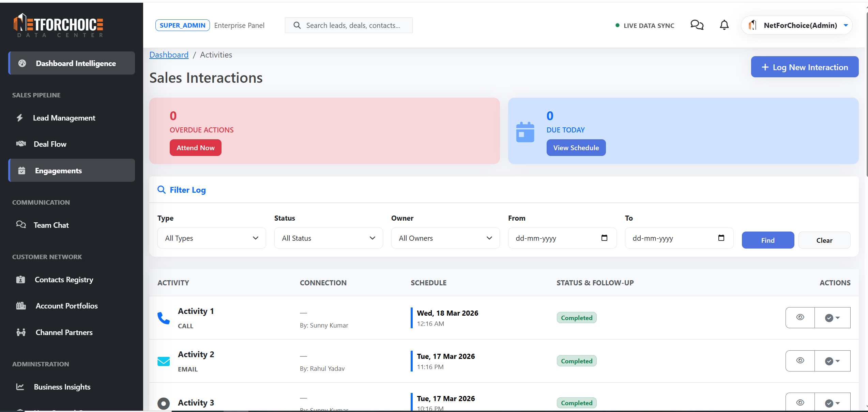Viewport: 868px width, 412px height.
Task: Click the Log New Interaction button
Action: tap(804, 67)
